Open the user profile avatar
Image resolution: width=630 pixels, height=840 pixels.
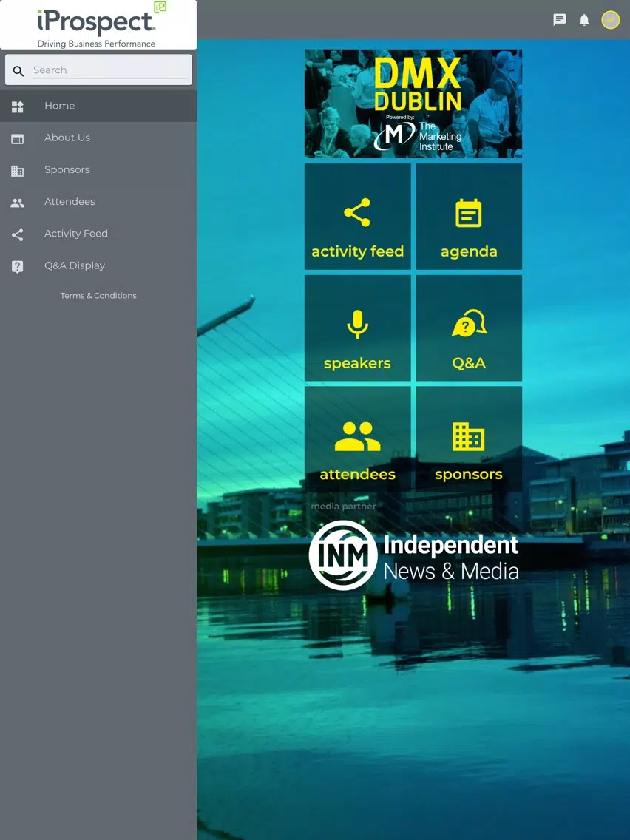(610, 20)
